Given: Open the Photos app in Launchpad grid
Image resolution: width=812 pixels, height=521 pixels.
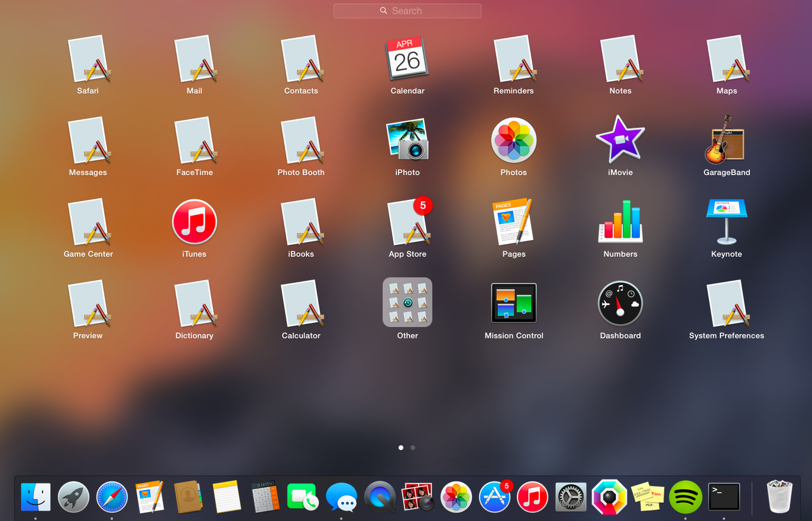Looking at the screenshot, I should point(514,141).
